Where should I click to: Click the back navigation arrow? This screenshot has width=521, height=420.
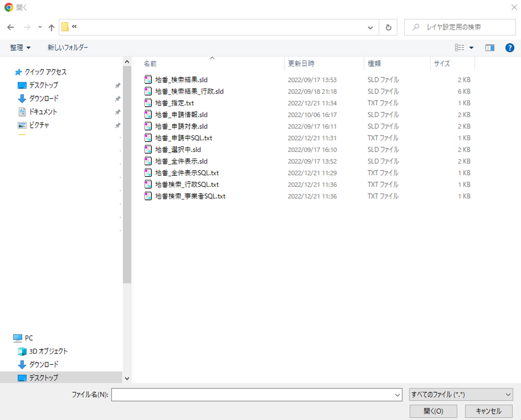click(x=10, y=27)
